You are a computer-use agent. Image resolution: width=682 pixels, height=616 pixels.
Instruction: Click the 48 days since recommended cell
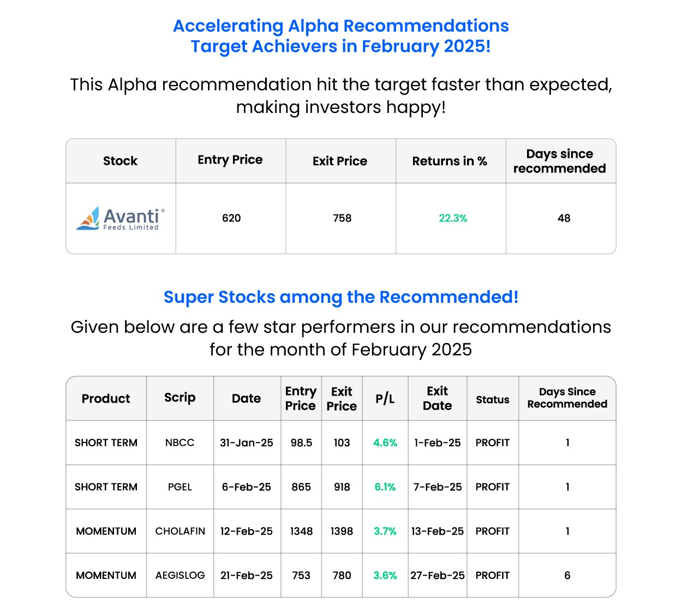564,218
